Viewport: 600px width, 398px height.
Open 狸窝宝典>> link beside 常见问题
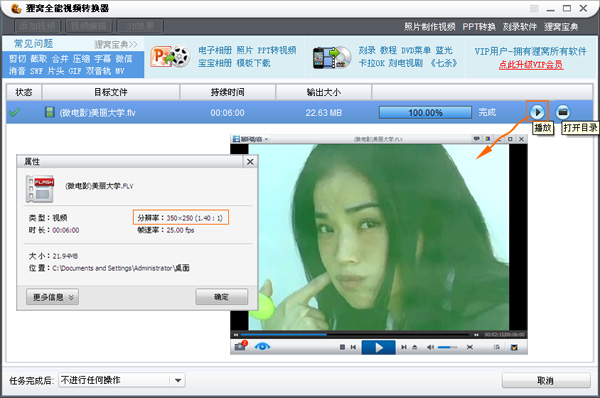116,44
